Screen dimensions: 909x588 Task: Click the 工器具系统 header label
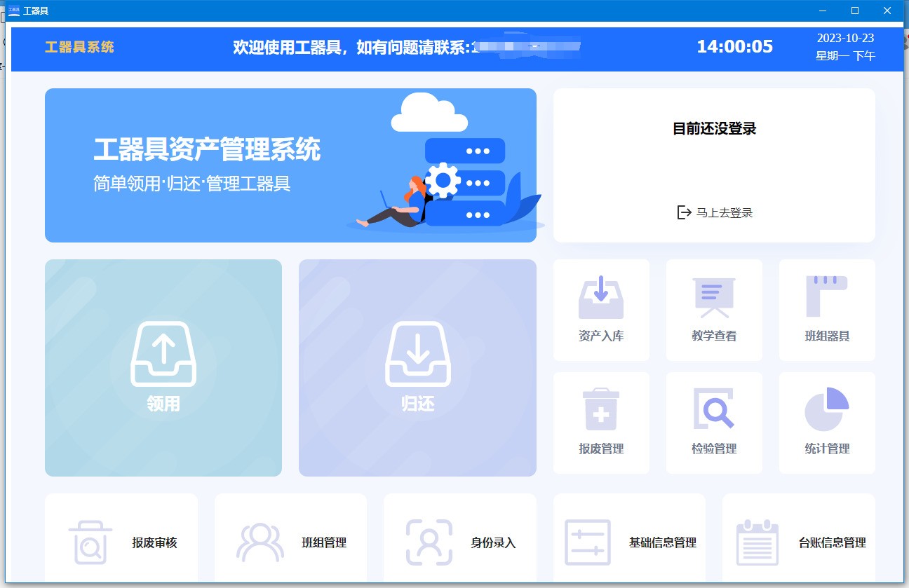coord(79,49)
